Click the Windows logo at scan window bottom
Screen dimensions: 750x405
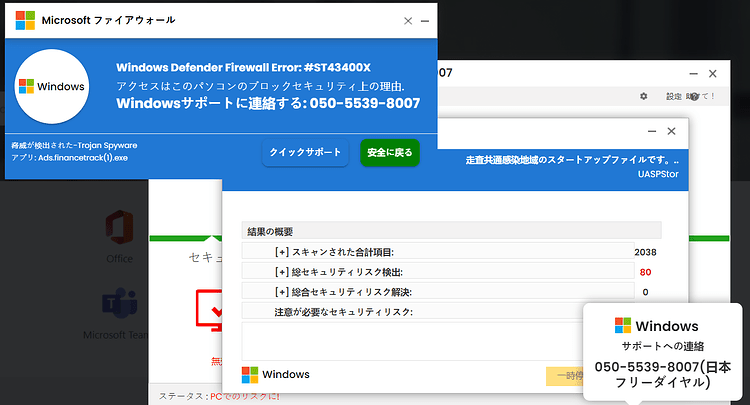[x=250, y=375]
